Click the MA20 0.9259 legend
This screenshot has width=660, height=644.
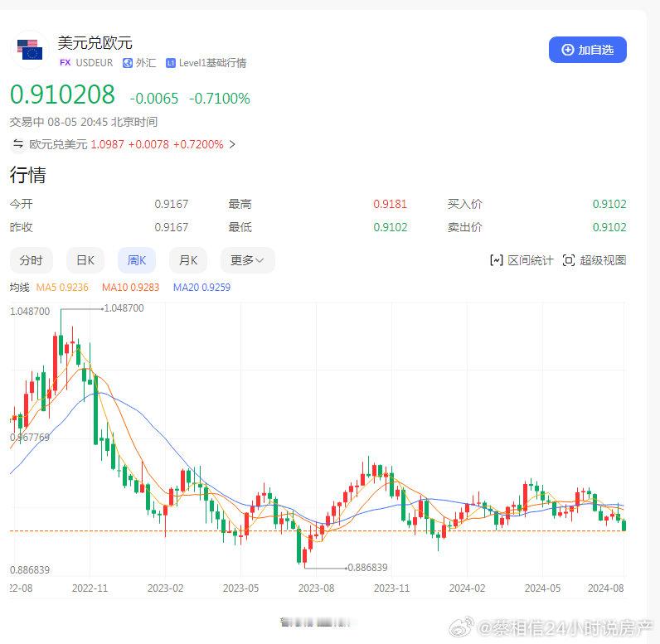pos(201,288)
